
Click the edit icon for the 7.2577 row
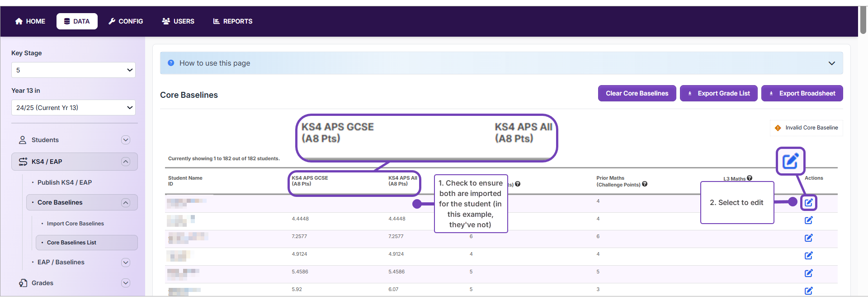point(808,238)
